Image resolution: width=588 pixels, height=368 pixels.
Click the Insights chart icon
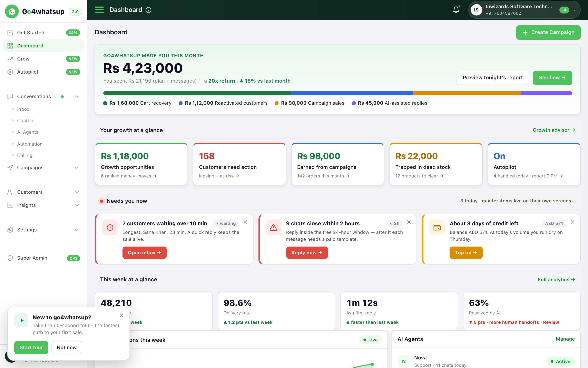(10, 205)
